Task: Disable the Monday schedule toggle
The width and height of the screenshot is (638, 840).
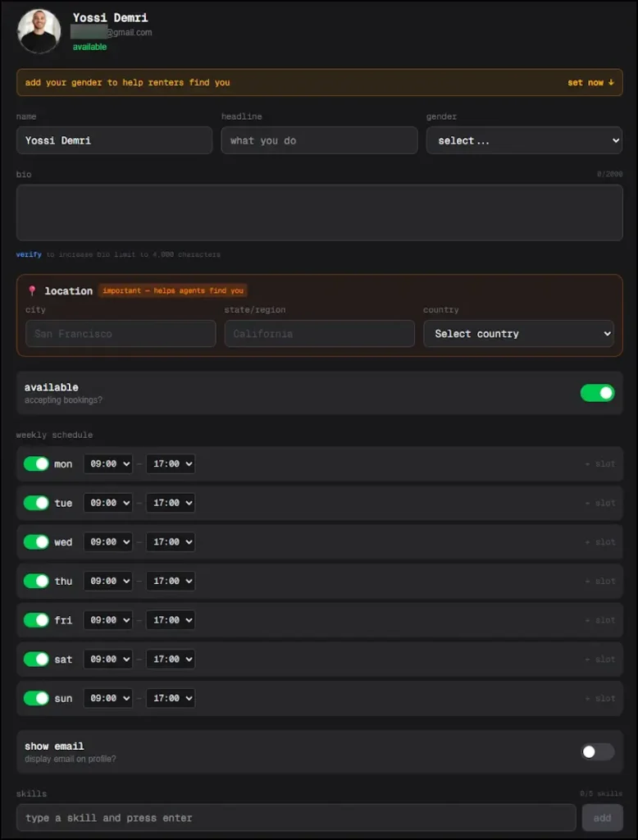Action: tap(36, 464)
